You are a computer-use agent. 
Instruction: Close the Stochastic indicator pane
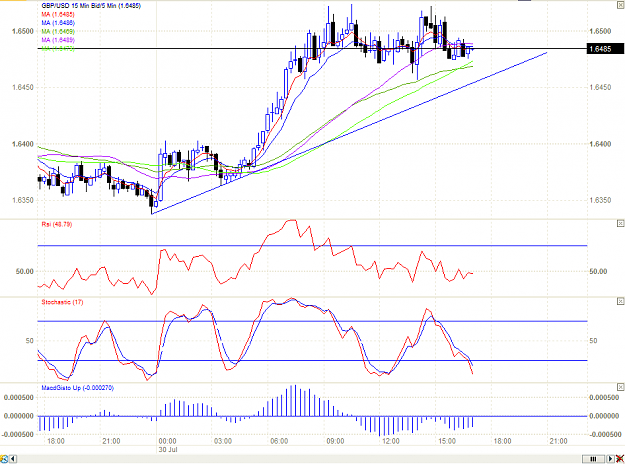click(620, 301)
